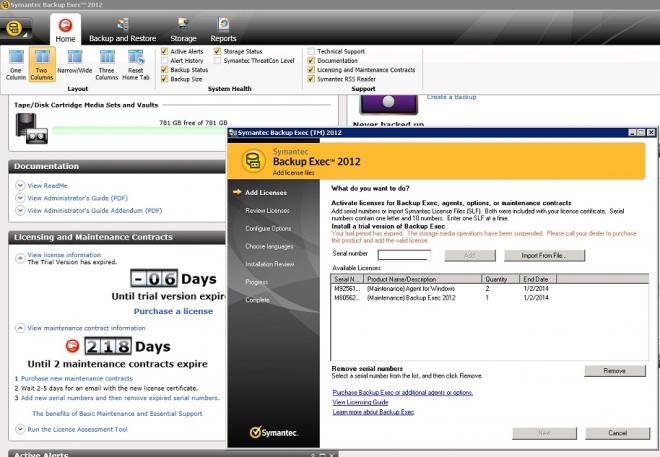
Task: Sort by Quantity column header
Action: click(500, 279)
